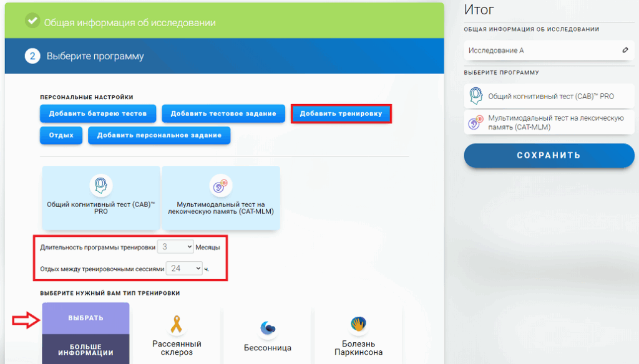Click the CAB PRO icon in the Итог summary
This screenshot has width=639, height=364.
(476, 96)
